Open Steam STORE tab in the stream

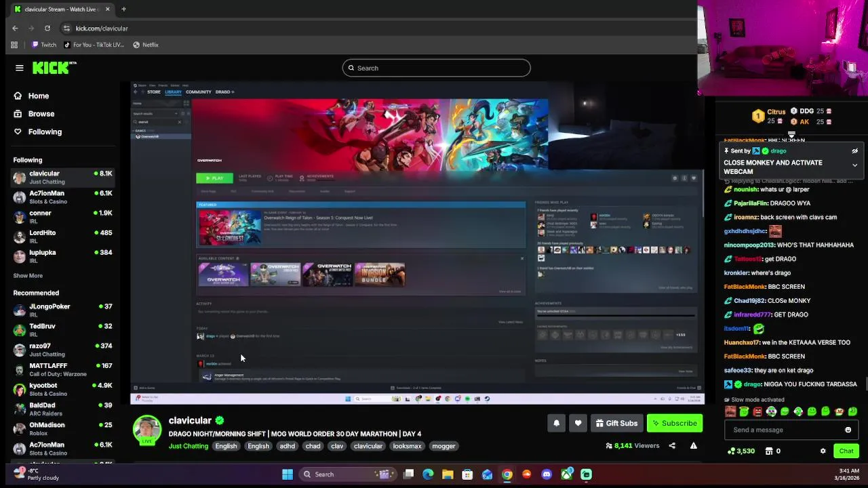[154, 92]
